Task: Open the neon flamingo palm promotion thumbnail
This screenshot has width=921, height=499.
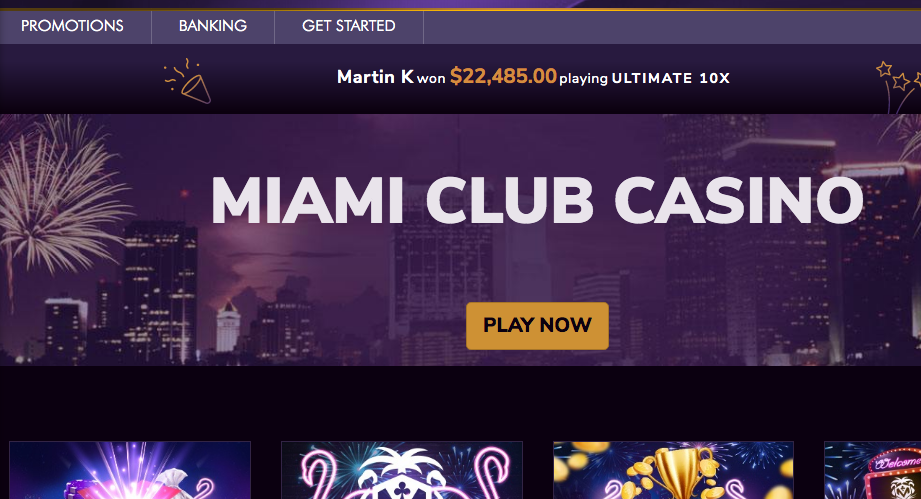Action: click(x=402, y=470)
